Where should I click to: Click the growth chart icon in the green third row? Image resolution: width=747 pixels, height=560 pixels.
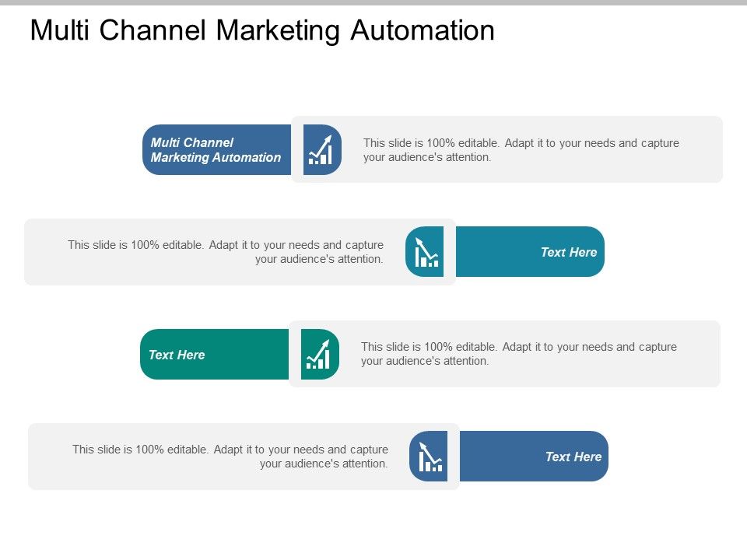tap(318, 355)
